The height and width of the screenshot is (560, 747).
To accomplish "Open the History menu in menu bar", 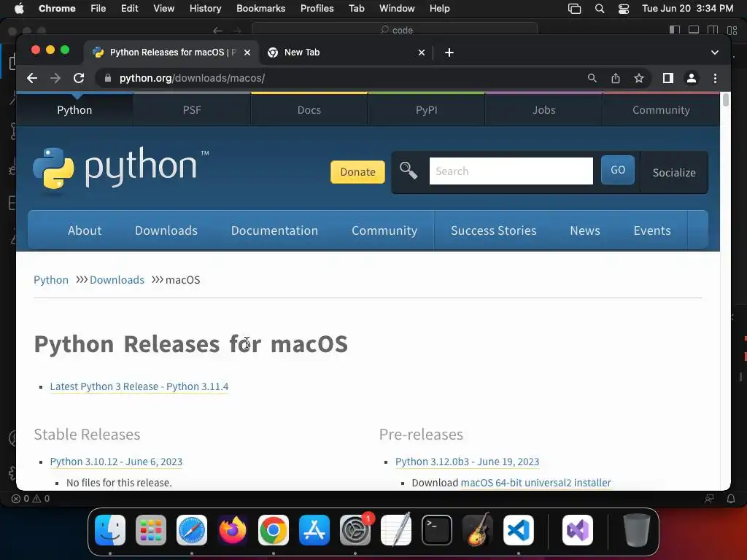I will (205, 9).
